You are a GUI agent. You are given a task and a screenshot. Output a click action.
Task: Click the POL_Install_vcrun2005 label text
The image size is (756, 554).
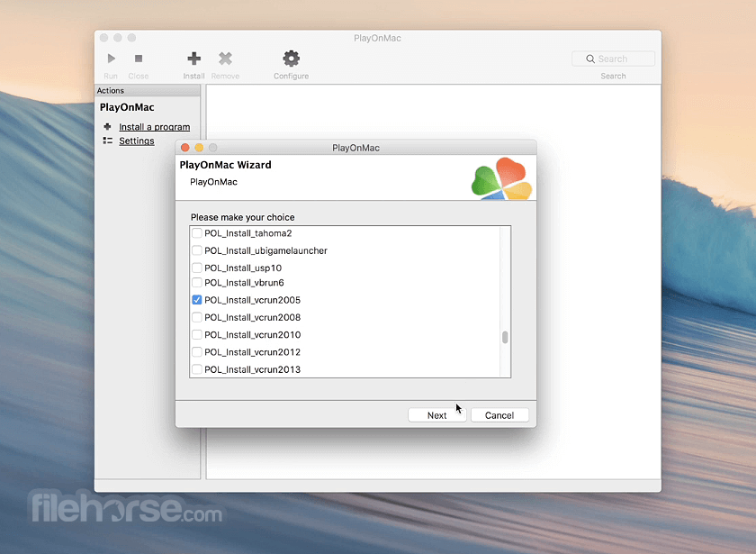pos(252,300)
